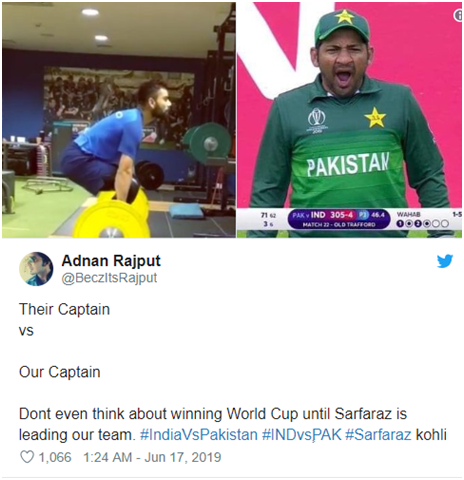464x480 pixels.
Task: Open the @BeczItsRajput handle link
Action: coord(109,278)
